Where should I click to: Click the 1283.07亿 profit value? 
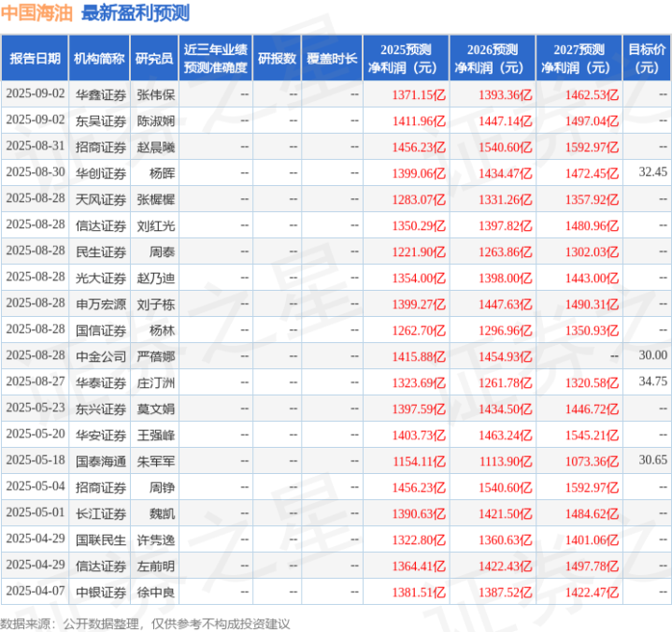point(419,199)
